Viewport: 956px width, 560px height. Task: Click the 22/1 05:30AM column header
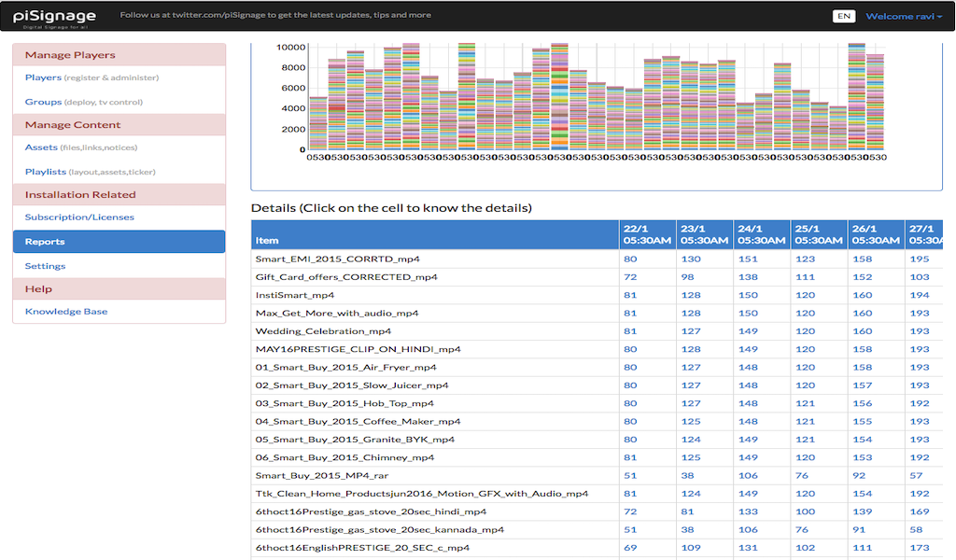647,234
